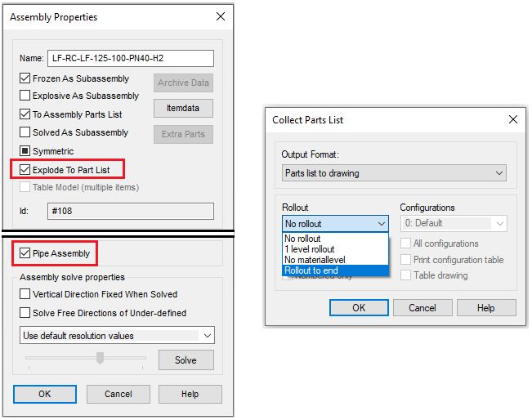Collapse the Rollout combo box
Screen dimensions: 532x420
click(x=382, y=224)
